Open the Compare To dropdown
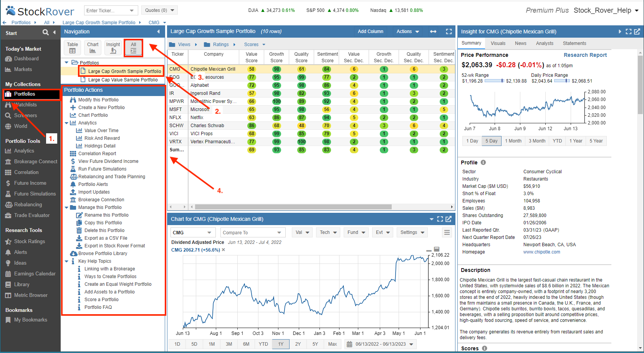The width and height of the screenshot is (644, 353). point(253,232)
